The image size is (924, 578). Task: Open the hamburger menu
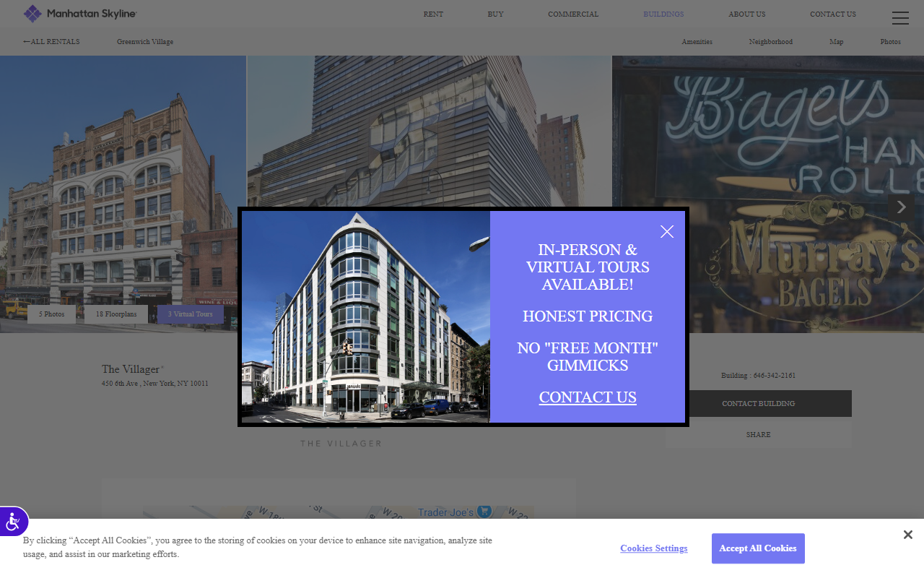coord(900,18)
